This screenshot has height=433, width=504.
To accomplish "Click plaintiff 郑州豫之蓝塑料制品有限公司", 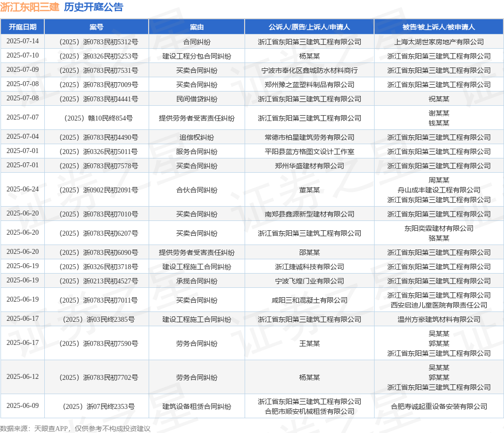I will pyautogui.click(x=309, y=85).
